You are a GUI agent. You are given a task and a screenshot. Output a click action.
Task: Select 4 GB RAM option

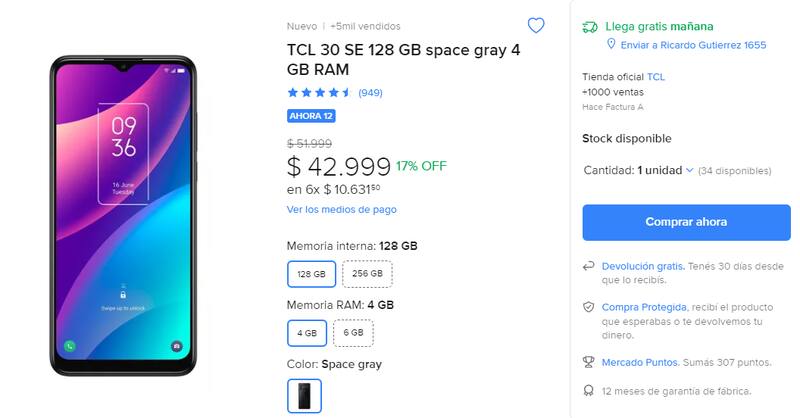(x=306, y=333)
